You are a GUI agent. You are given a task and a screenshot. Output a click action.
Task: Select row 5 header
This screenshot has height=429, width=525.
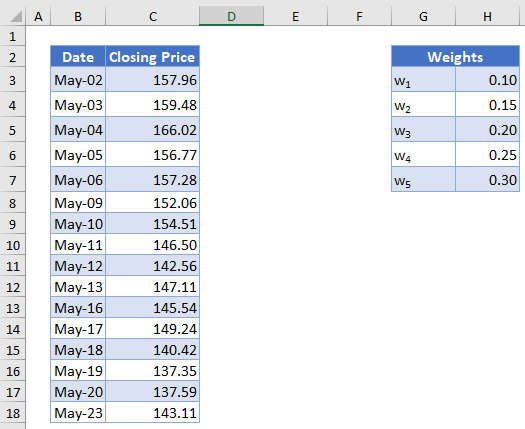coord(13,130)
